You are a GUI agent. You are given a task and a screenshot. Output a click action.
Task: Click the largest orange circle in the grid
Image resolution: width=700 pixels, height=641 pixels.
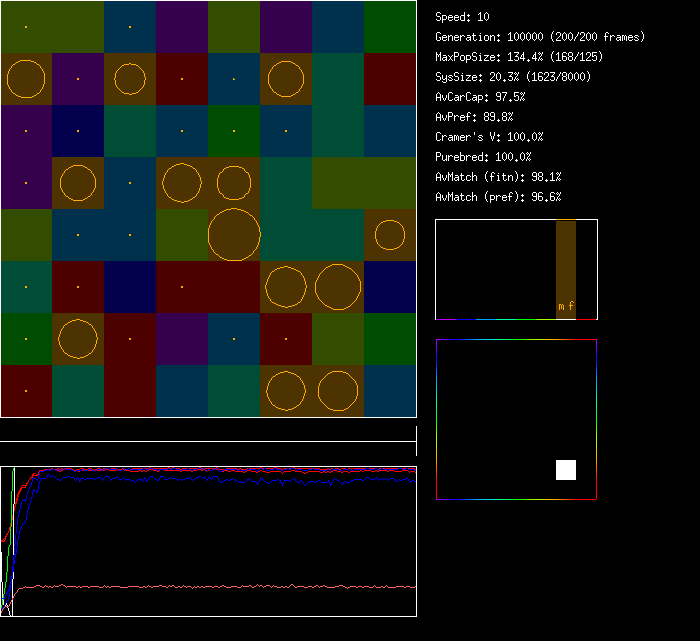(234, 235)
